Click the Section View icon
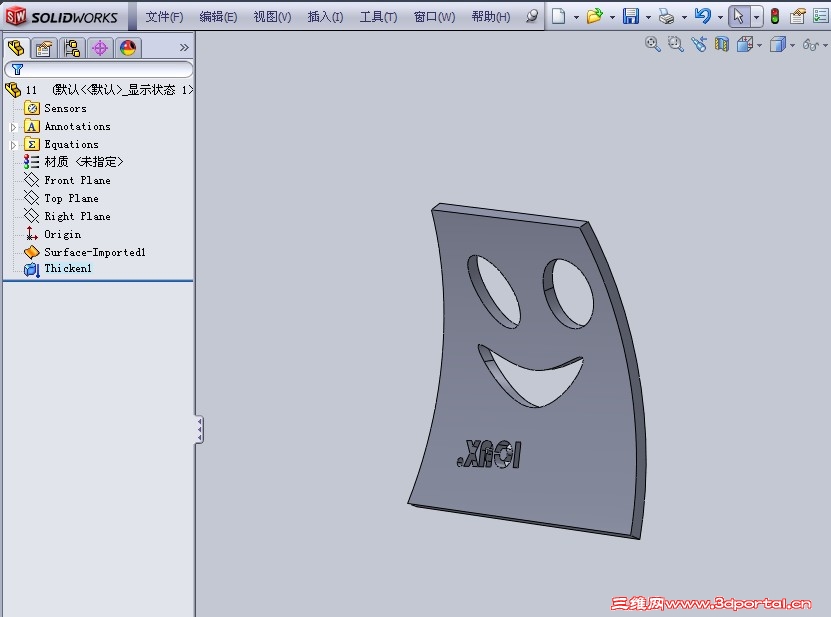 (722, 45)
